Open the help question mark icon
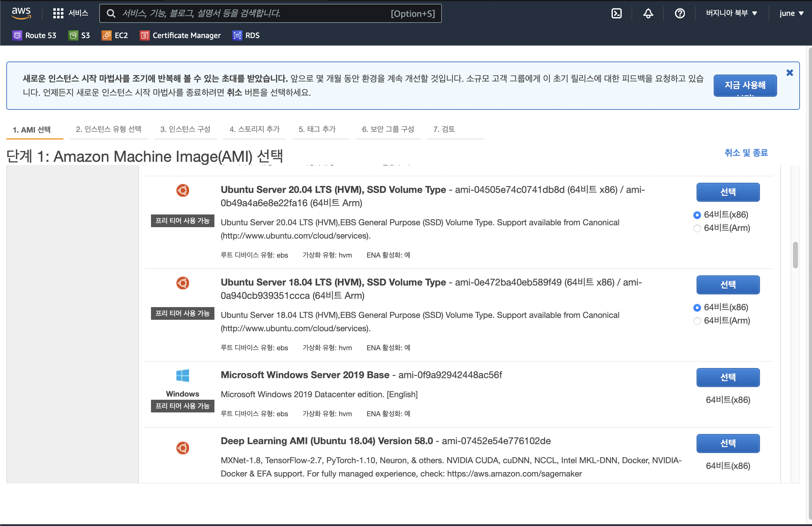 [x=680, y=13]
